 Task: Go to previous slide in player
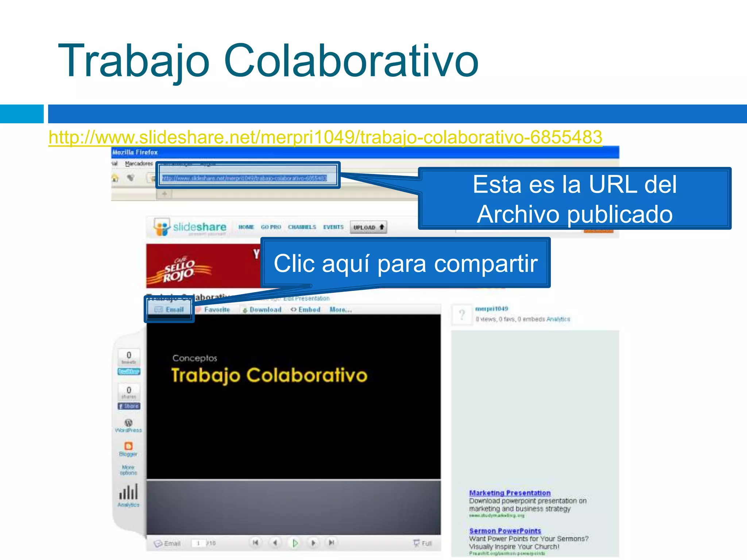pos(275,543)
